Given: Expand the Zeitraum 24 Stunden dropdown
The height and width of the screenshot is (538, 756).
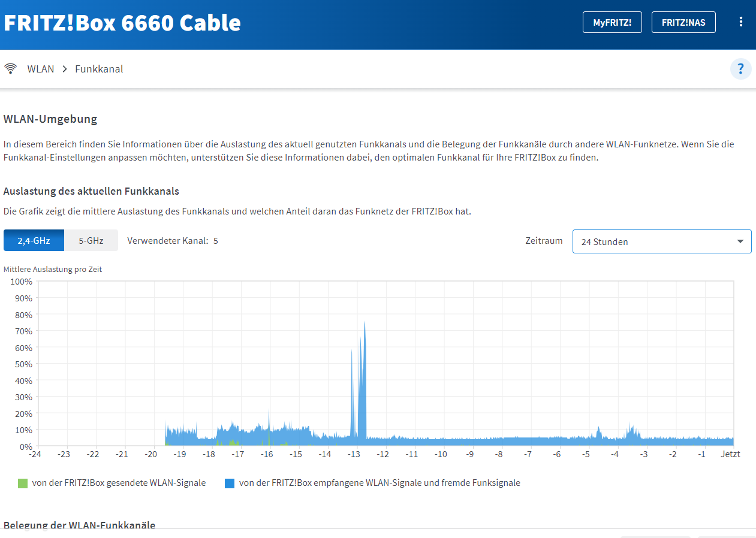Looking at the screenshot, I should click(661, 241).
